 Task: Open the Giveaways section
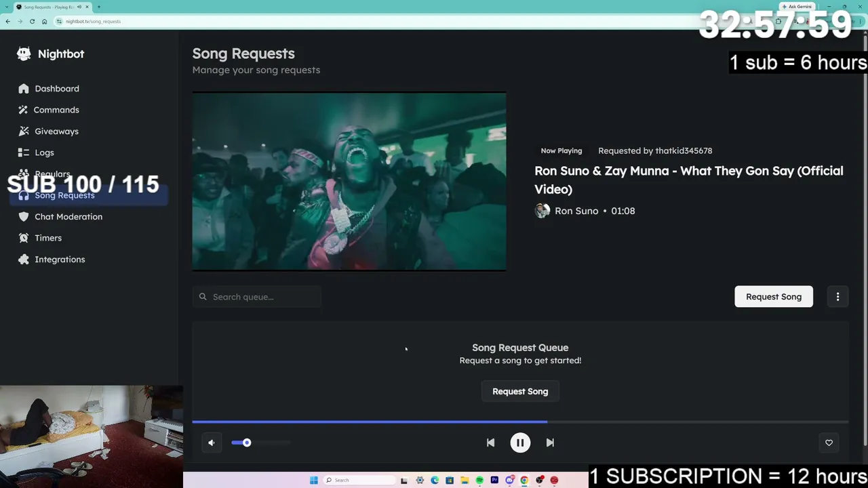point(89,131)
